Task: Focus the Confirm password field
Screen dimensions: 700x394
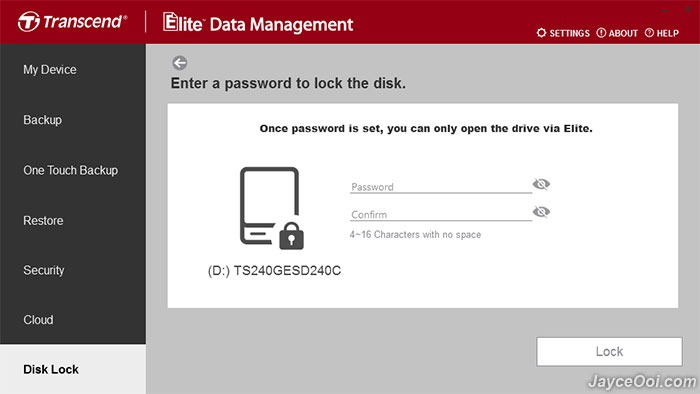Action: (x=440, y=214)
